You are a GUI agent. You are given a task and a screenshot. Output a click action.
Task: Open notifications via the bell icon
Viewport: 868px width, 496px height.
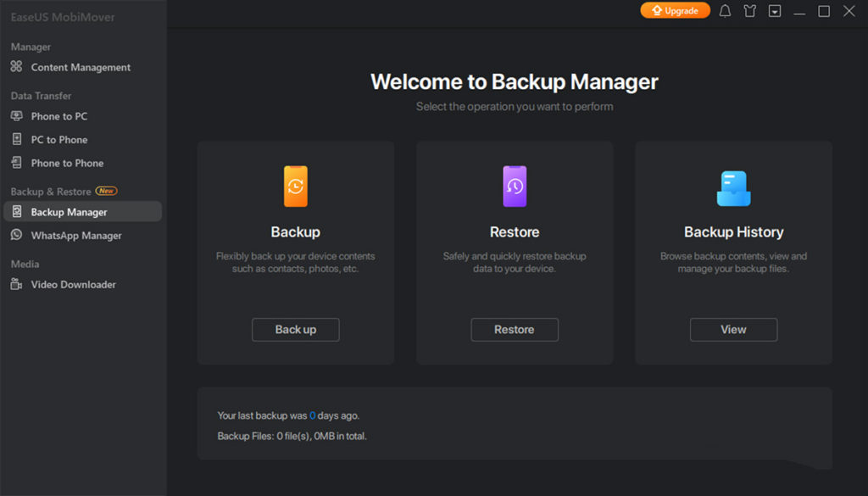(726, 11)
